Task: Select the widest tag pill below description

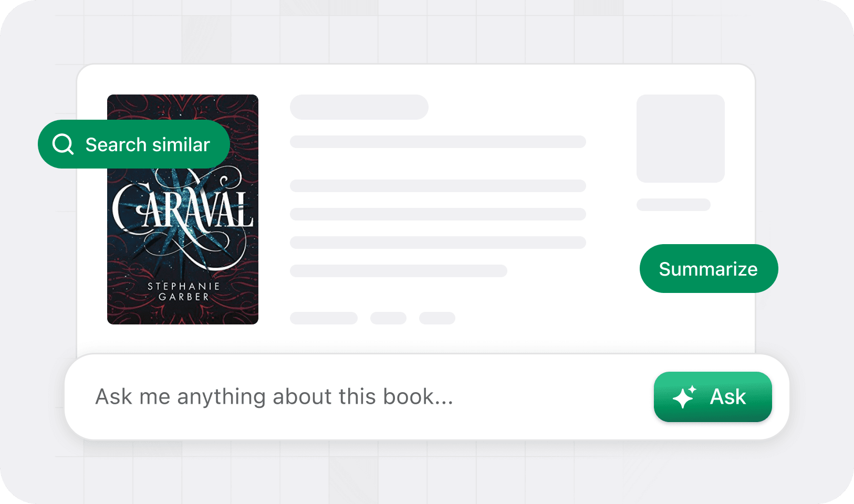Action: (x=324, y=318)
